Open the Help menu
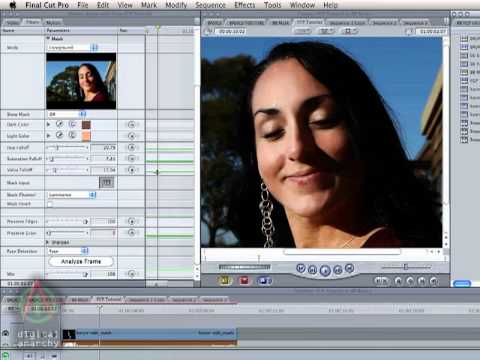The width and height of the screenshot is (480, 360). pyautogui.click(x=330, y=5)
